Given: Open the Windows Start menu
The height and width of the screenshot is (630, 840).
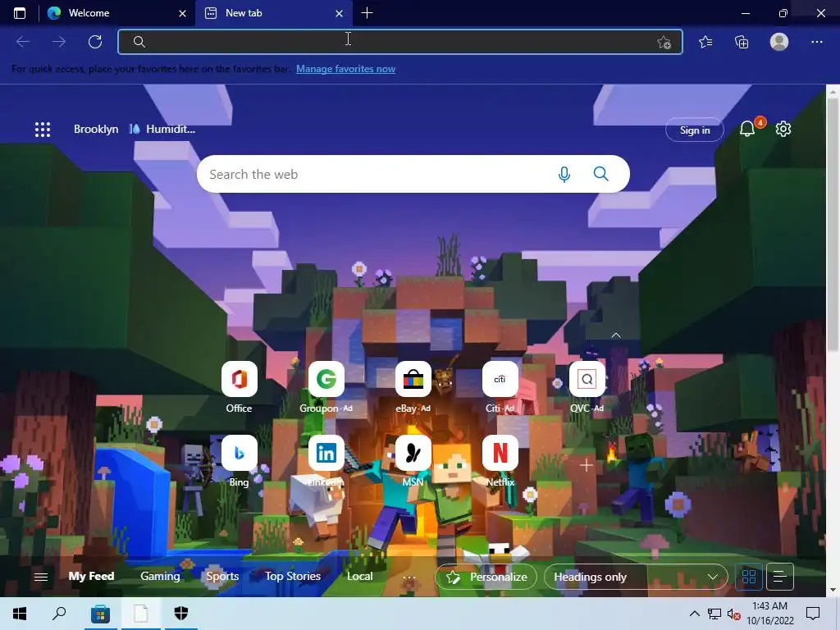Looking at the screenshot, I should tap(20, 614).
